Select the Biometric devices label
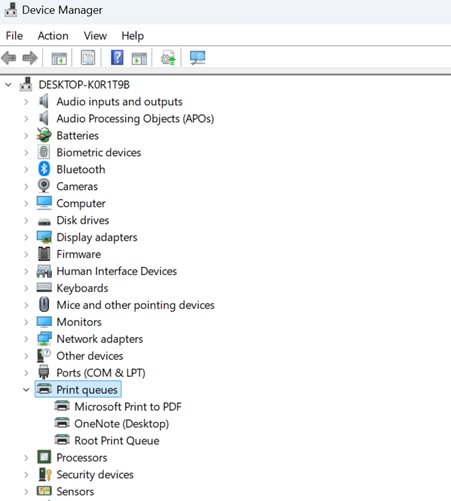The image size is (451, 501). click(x=99, y=153)
